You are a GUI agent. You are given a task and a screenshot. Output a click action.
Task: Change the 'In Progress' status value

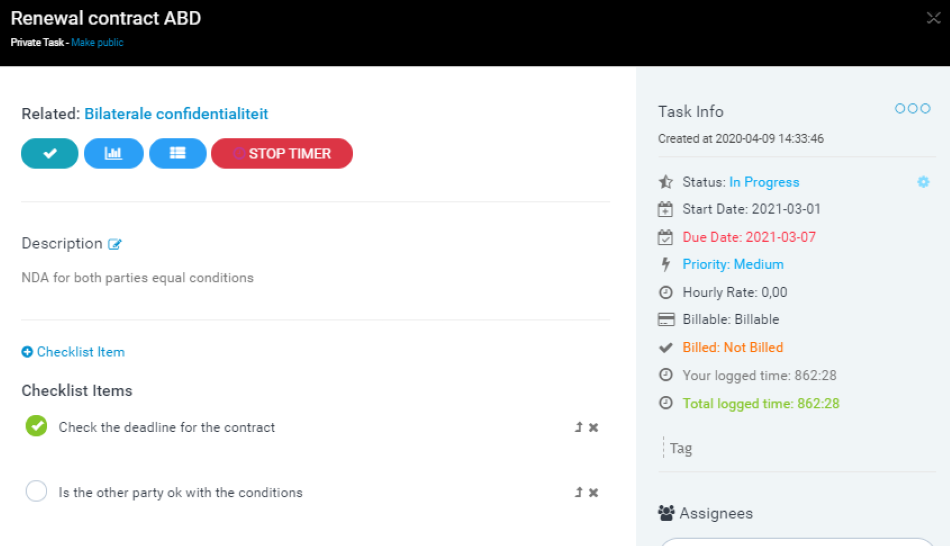coord(764,182)
